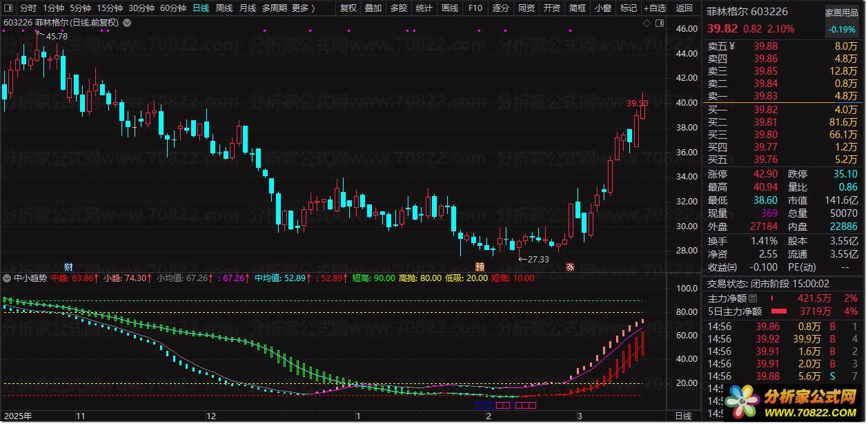Screen dimensions: 868x424
Task: Click the 日线 label at chart bottom-right
Action: 683,416
